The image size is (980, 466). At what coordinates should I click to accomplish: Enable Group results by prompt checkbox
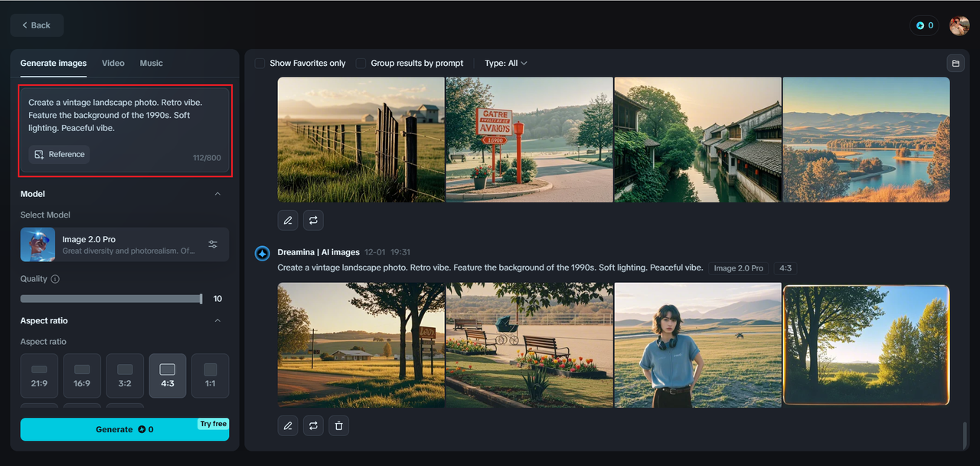[361, 63]
